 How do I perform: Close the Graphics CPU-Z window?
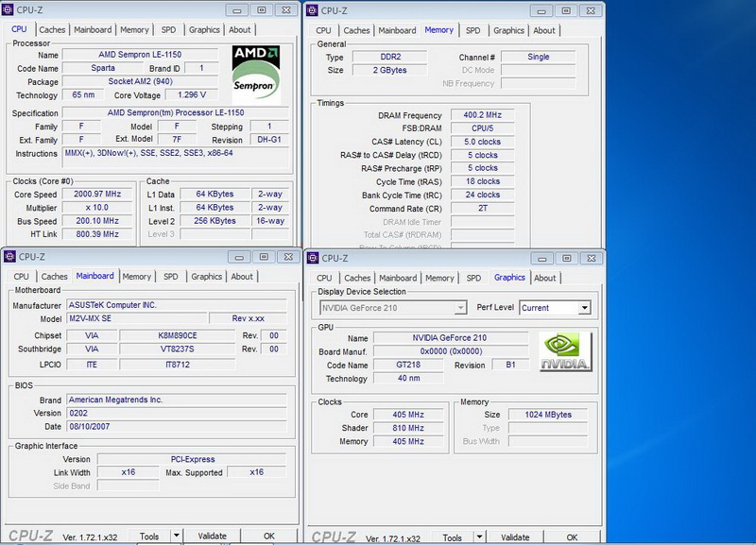tap(592, 258)
